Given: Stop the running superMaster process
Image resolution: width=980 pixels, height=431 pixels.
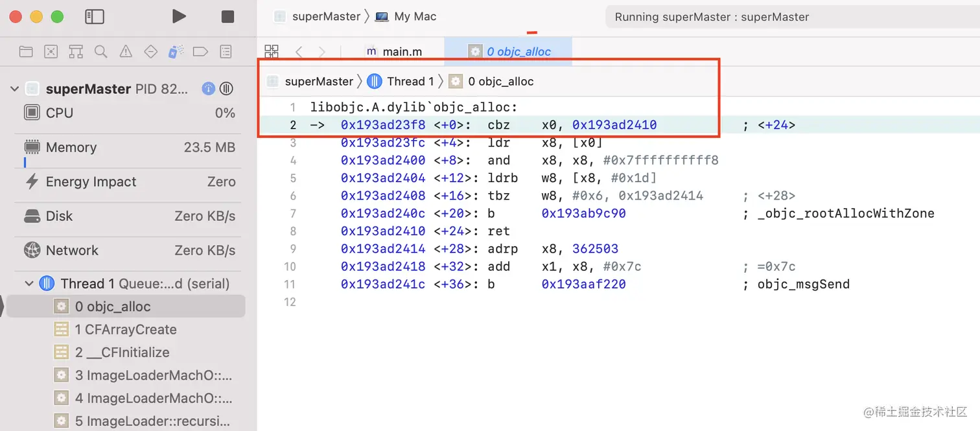Looking at the screenshot, I should 227,16.
